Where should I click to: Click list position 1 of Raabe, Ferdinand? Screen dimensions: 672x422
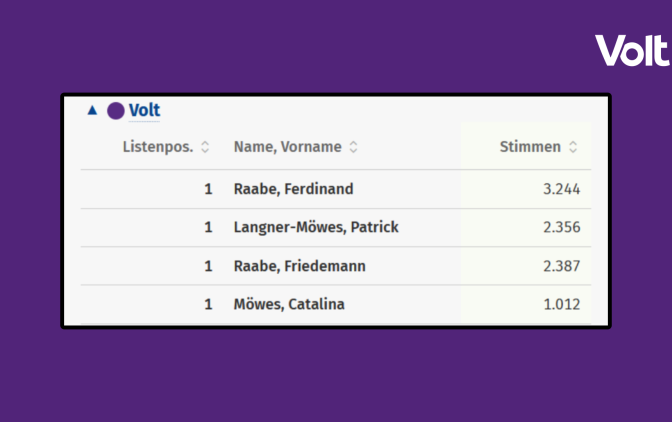[x=208, y=189]
